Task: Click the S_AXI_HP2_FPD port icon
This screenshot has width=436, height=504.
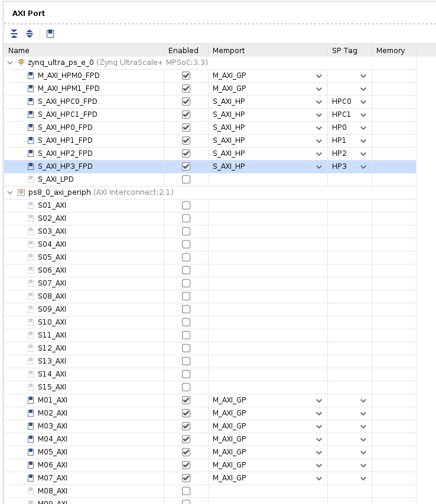Action: click(x=31, y=153)
